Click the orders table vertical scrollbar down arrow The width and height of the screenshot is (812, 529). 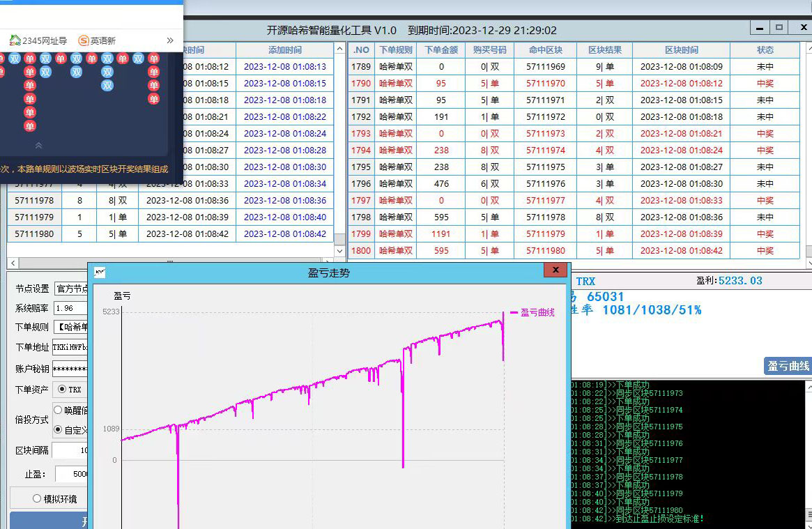806,252
